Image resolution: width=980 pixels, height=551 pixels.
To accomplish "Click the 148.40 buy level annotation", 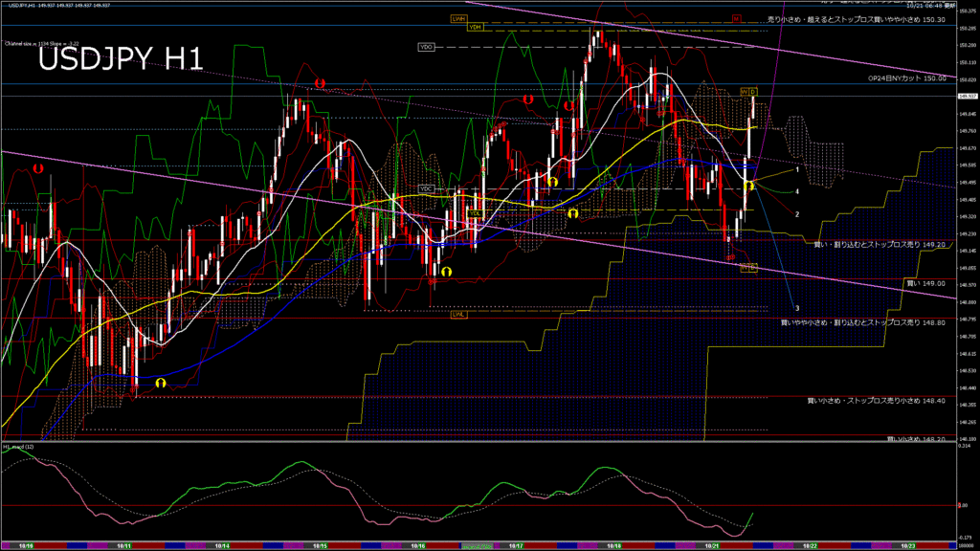I will pos(876,401).
